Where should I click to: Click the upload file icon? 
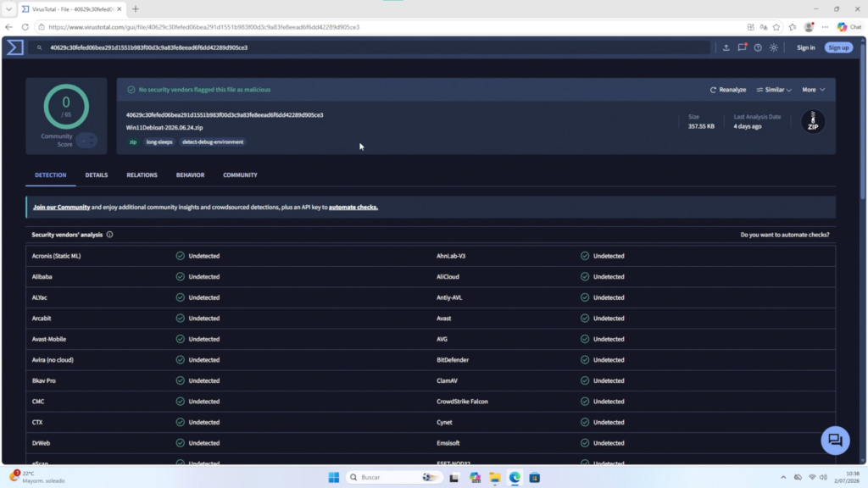(726, 47)
